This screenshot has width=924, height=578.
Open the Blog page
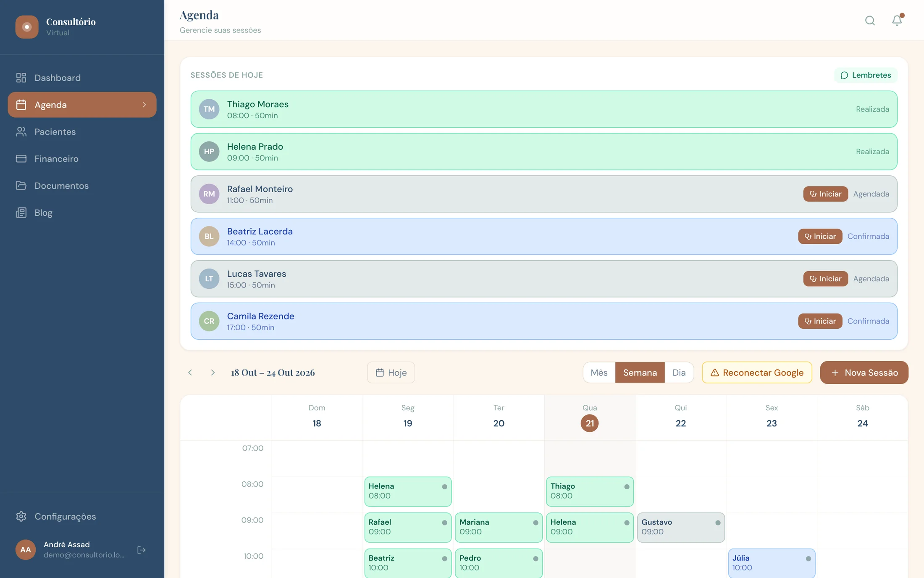[82, 212]
